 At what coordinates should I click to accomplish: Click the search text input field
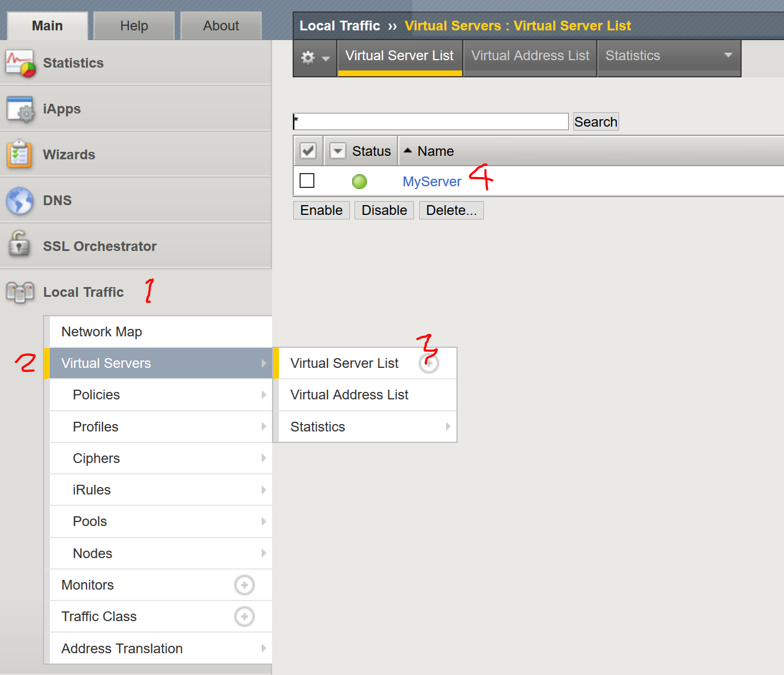(x=431, y=121)
